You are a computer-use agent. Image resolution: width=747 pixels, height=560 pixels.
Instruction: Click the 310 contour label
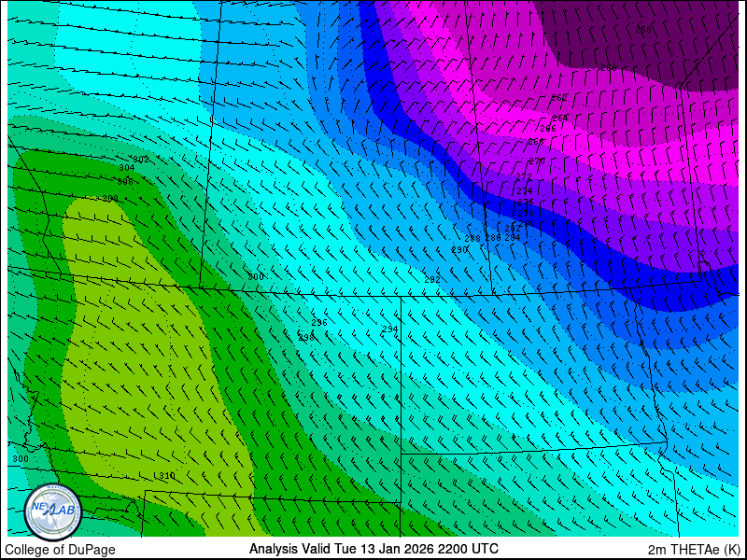[167, 476]
